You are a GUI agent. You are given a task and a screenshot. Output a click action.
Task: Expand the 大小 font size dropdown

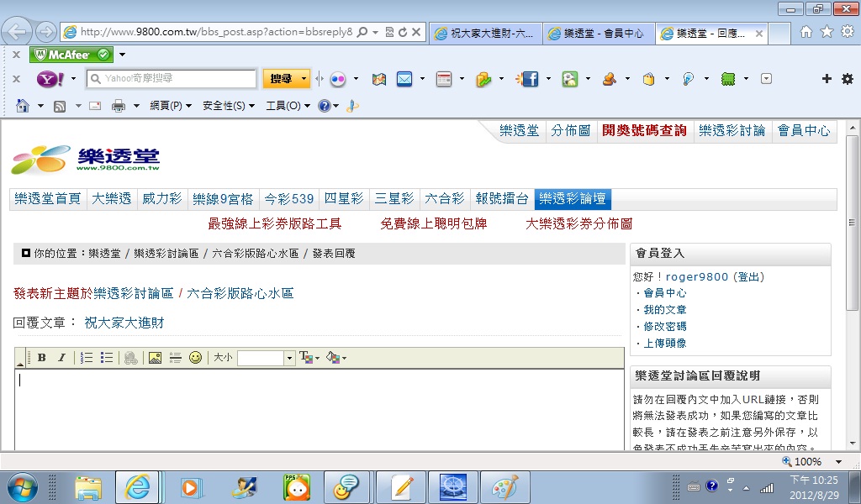[x=289, y=359]
